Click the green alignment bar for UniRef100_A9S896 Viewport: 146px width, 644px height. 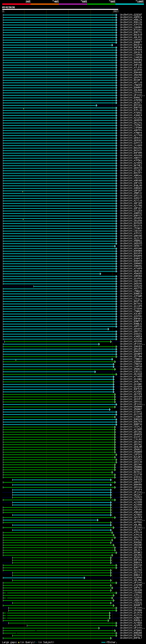pyautogui.click(x=58, y=342)
